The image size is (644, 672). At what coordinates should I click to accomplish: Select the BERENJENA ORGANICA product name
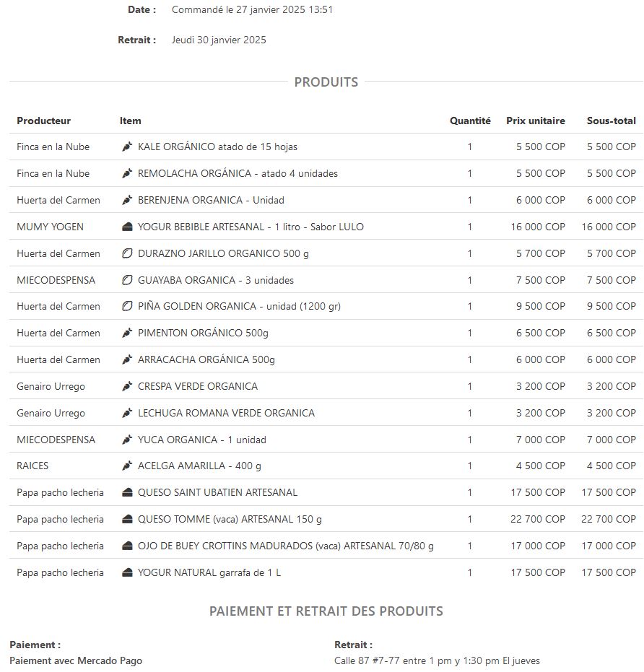[x=211, y=200]
